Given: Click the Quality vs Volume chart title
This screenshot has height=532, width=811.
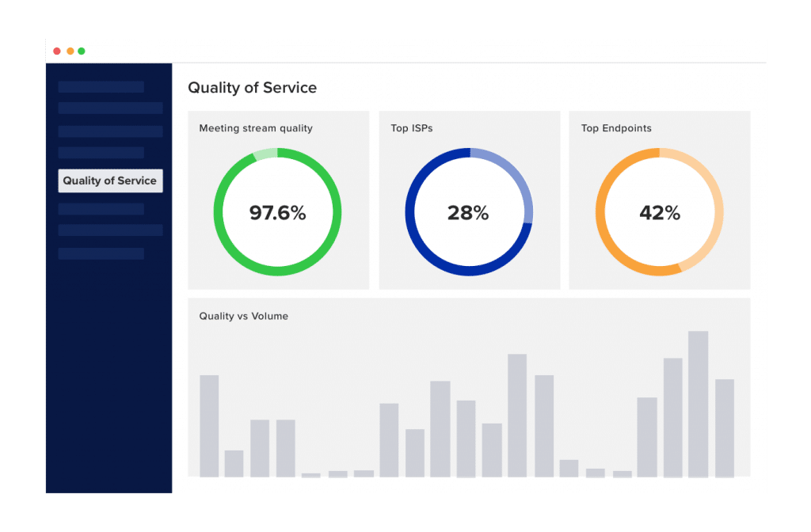Looking at the screenshot, I should pyautogui.click(x=243, y=316).
